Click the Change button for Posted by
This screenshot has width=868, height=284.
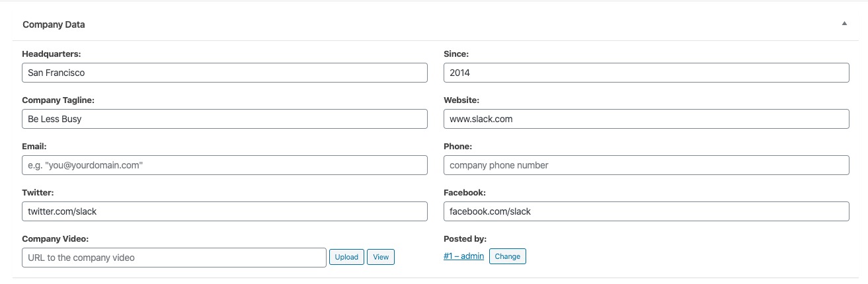508,256
